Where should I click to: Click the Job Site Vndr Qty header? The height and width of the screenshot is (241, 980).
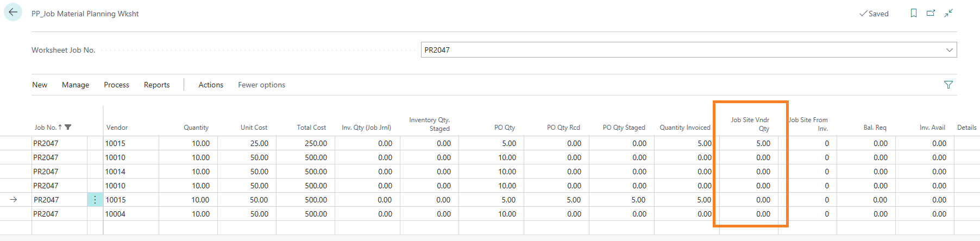[750, 124]
